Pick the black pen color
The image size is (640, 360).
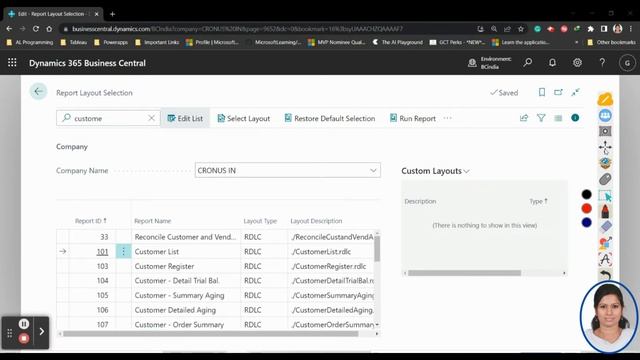[x=587, y=195]
